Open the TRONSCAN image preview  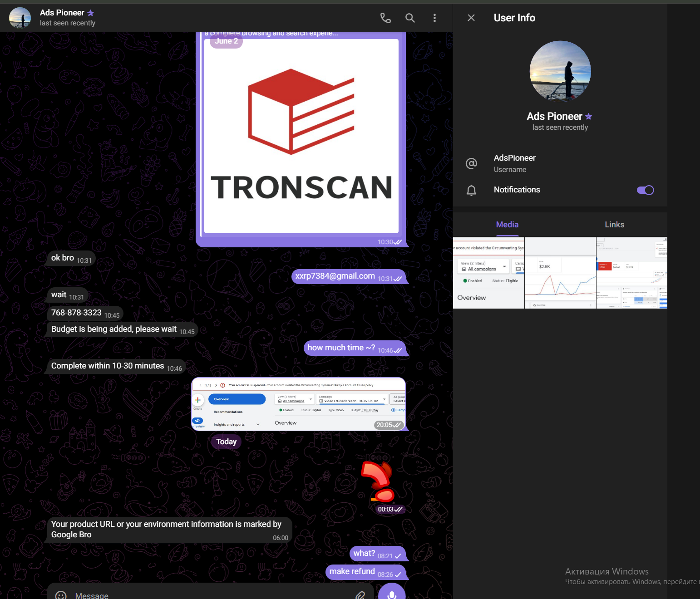click(301, 136)
